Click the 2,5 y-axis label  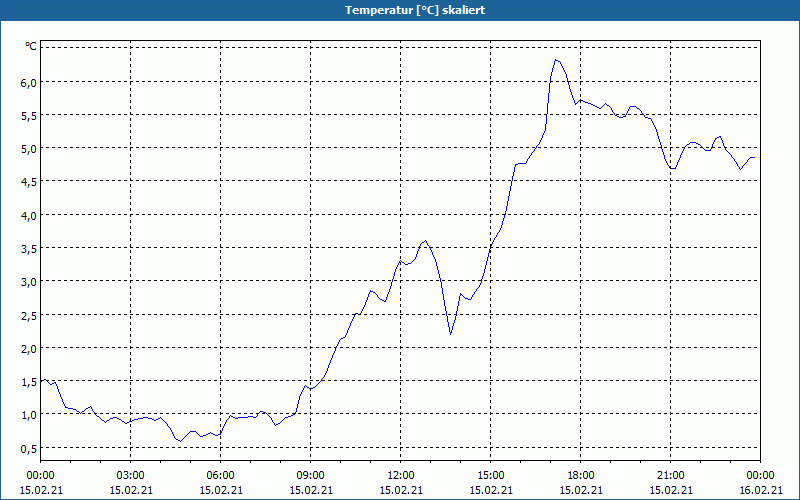coord(28,315)
